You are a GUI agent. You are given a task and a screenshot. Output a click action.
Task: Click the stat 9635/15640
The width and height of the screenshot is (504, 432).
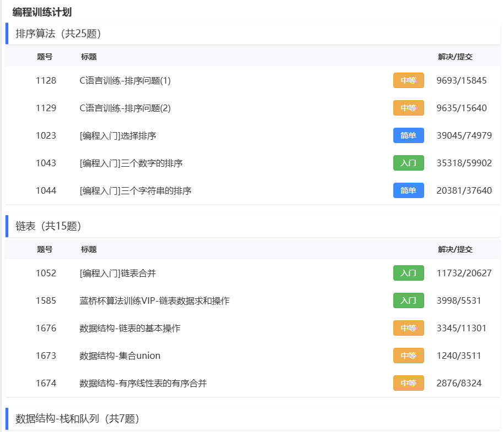click(x=462, y=108)
